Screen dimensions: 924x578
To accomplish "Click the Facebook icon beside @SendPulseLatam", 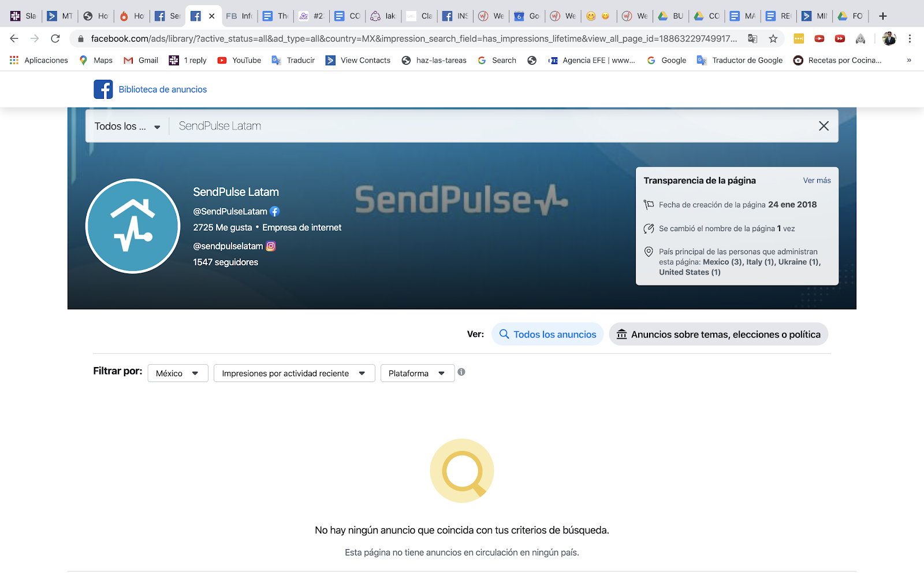I will pyautogui.click(x=275, y=212).
